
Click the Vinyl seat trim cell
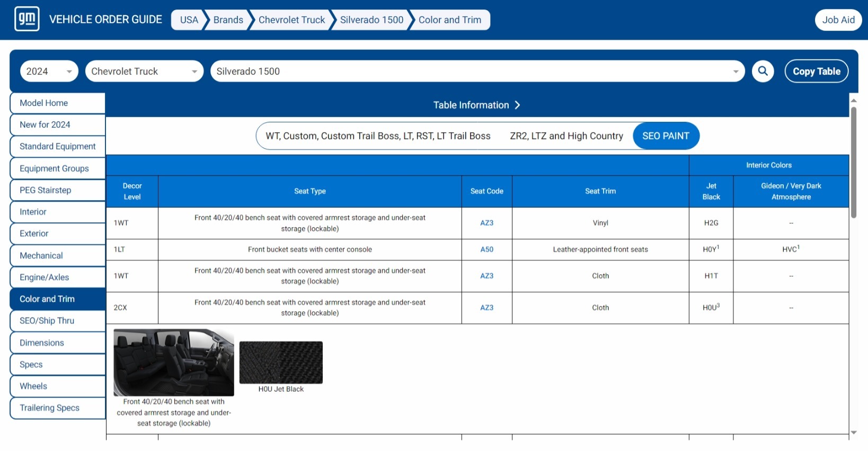point(600,223)
